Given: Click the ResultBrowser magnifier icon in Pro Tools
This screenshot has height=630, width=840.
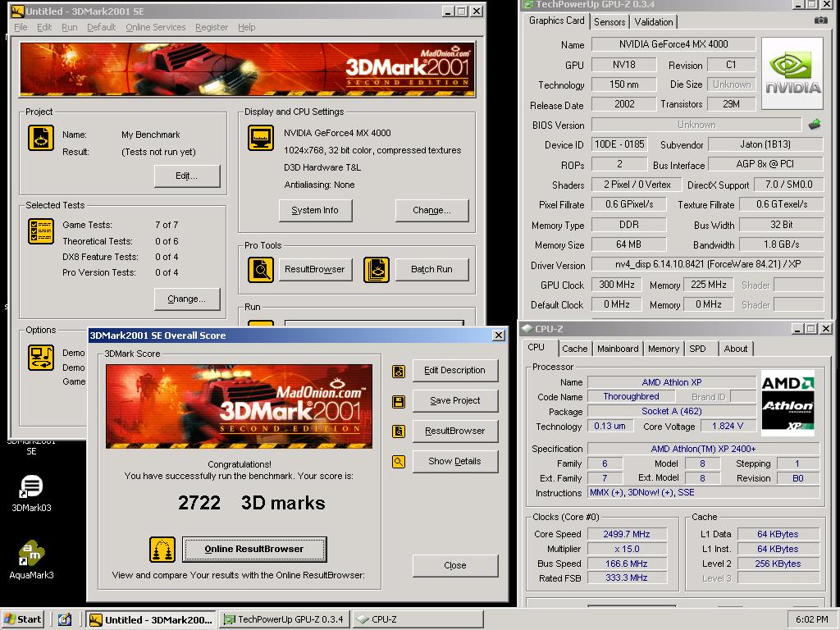Looking at the screenshot, I should click(x=261, y=269).
